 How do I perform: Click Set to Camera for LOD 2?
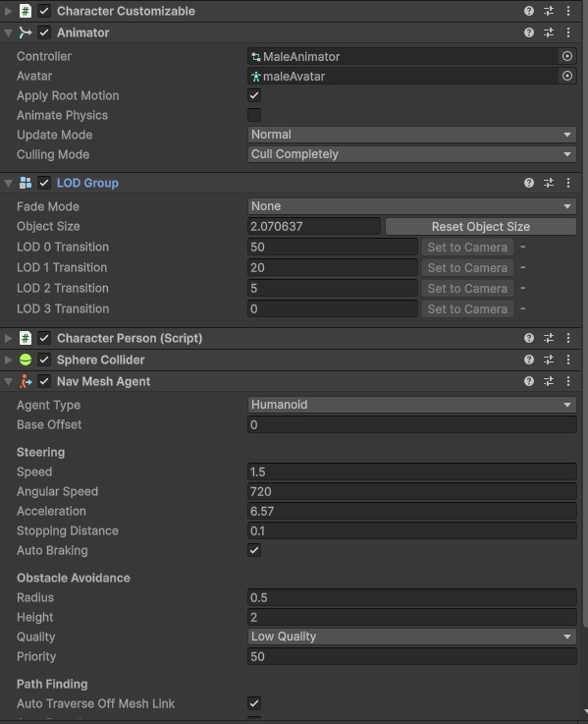467,289
